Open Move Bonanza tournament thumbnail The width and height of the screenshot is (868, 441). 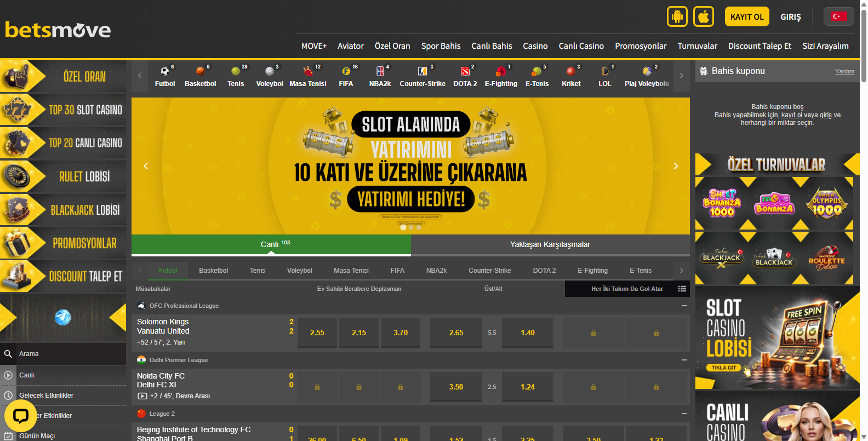coord(774,203)
